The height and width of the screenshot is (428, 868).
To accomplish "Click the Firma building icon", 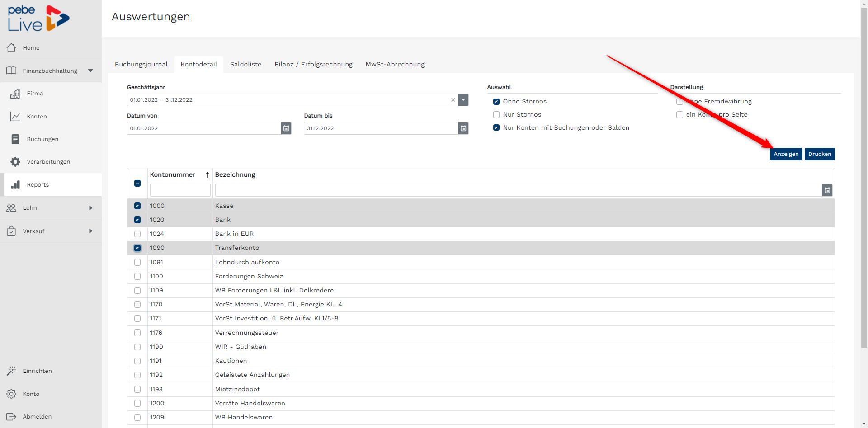I will tap(15, 94).
